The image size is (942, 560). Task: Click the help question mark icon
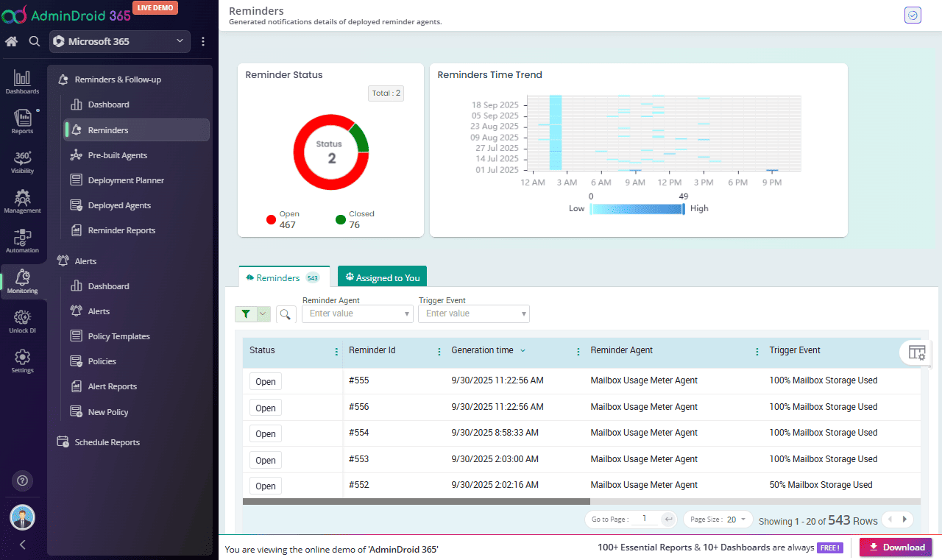tap(22, 481)
